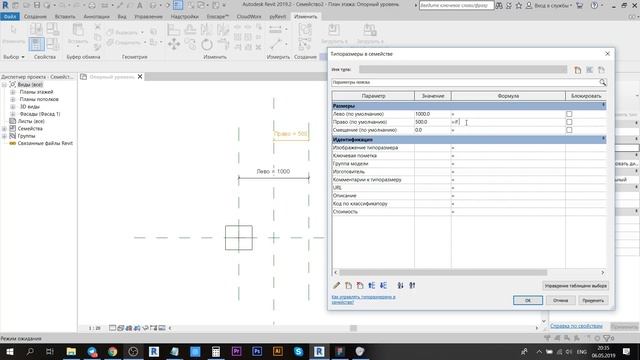Expand Семейства node in project browser
Image resolution: width=640 pixels, height=360 pixels.
4,129
